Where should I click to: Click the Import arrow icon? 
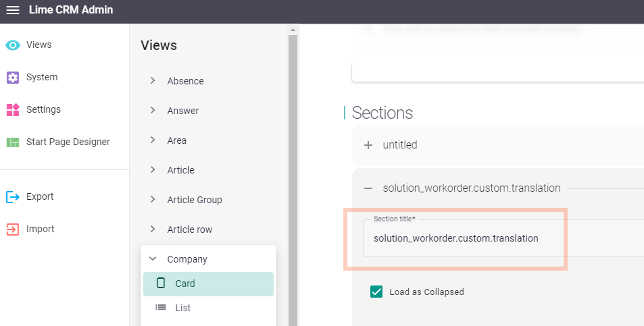click(x=13, y=229)
